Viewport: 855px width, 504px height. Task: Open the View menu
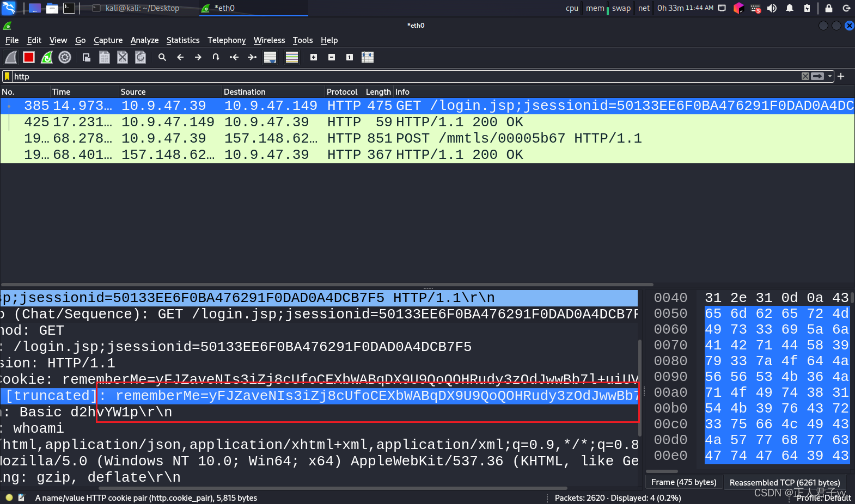[58, 40]
